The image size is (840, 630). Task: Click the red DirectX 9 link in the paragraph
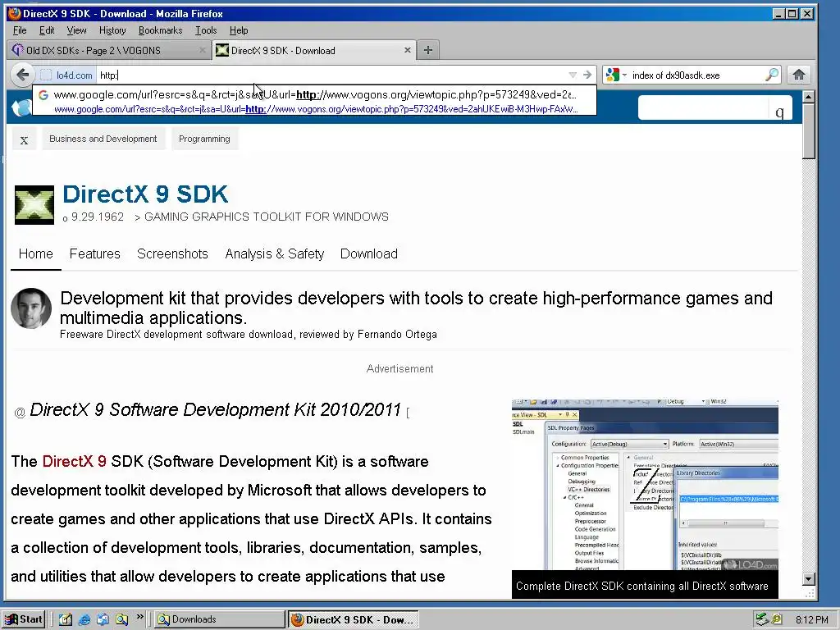74,462
